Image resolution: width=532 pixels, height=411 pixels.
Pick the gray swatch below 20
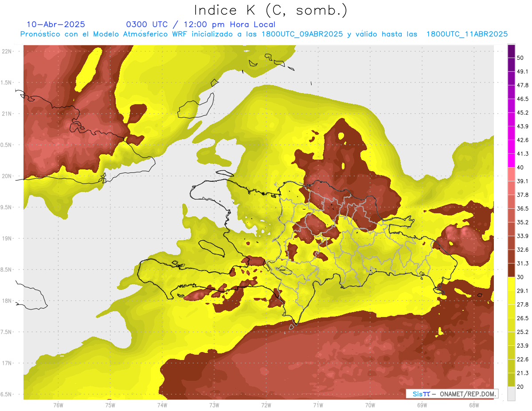point(511,394)
